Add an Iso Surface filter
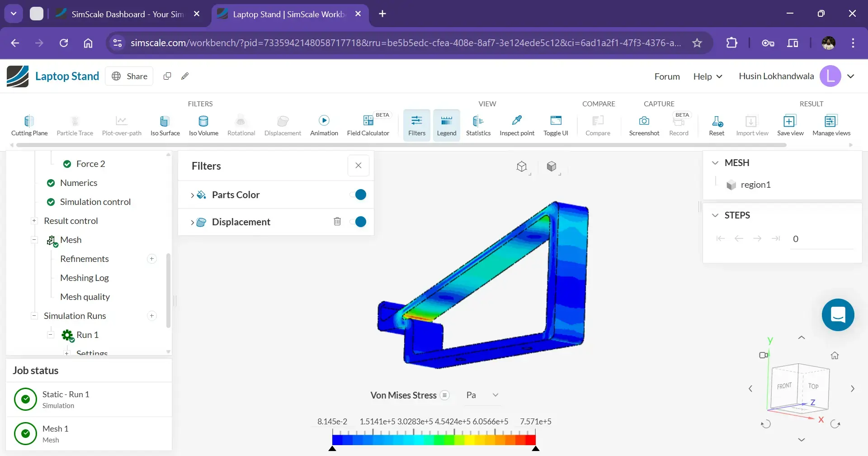 click(x=165, y=125)
